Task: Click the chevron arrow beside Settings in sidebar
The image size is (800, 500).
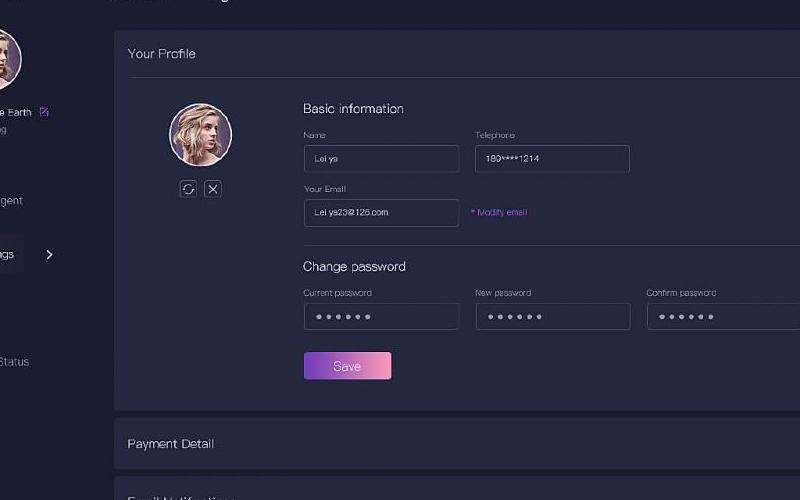Action: click(49, 255)
